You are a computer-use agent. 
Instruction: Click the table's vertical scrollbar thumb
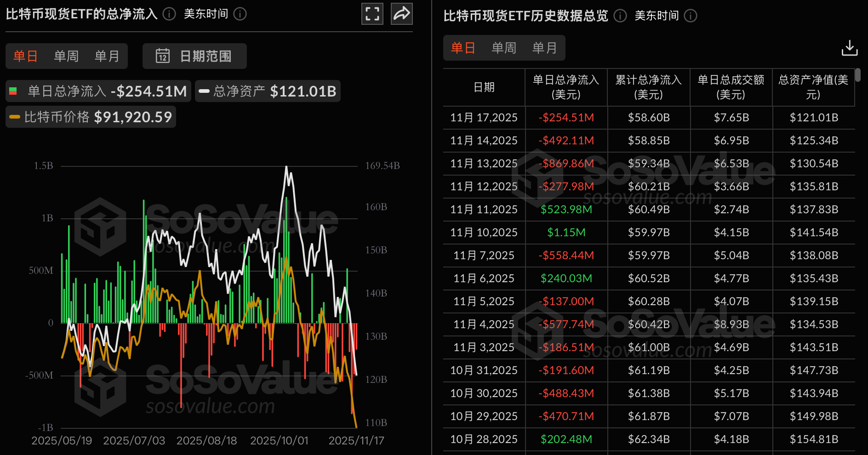858,75
